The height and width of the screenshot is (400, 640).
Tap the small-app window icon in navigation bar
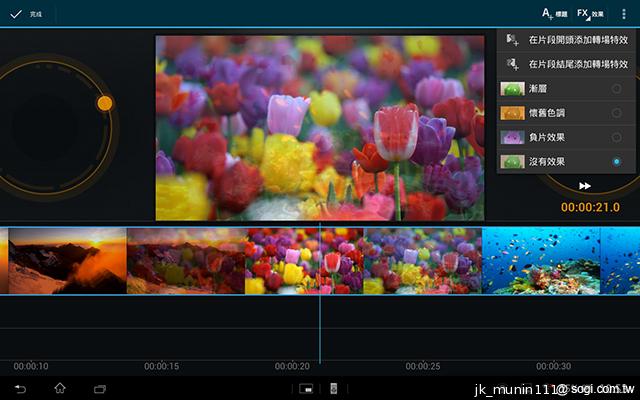pos(306,389)
